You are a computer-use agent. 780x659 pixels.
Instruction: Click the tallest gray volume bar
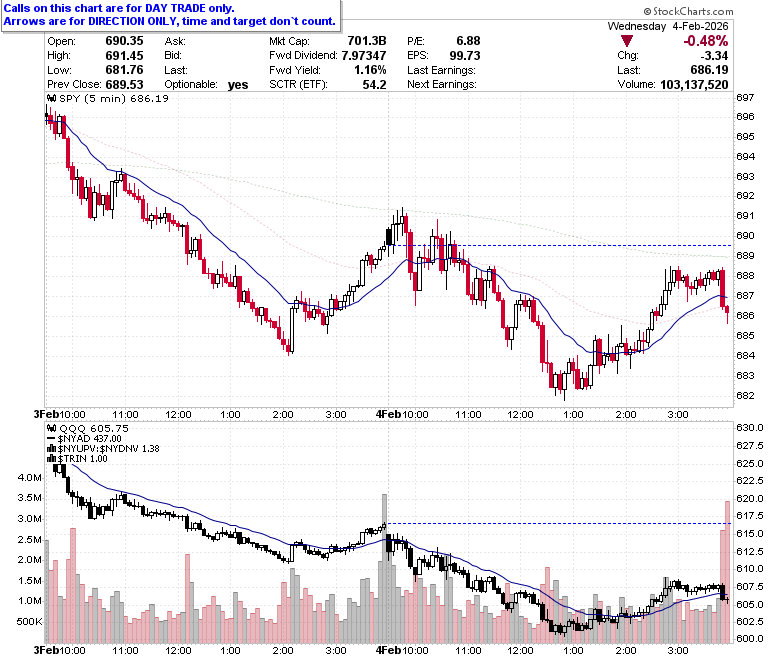384,568
